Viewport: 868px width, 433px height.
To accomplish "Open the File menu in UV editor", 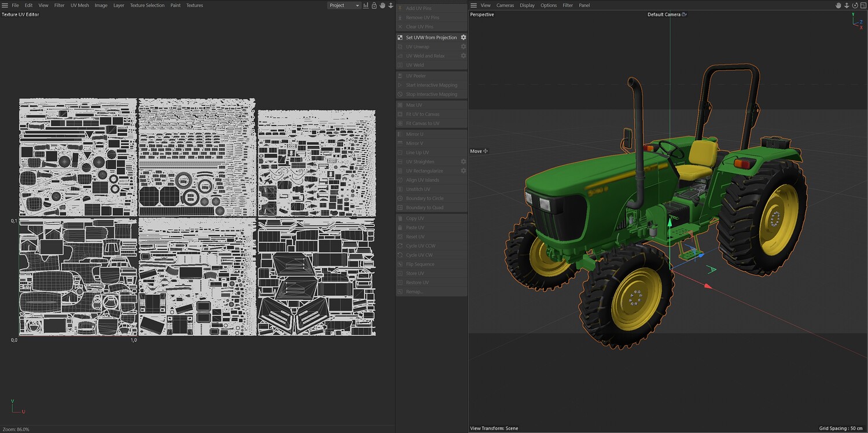I will 15,5.
